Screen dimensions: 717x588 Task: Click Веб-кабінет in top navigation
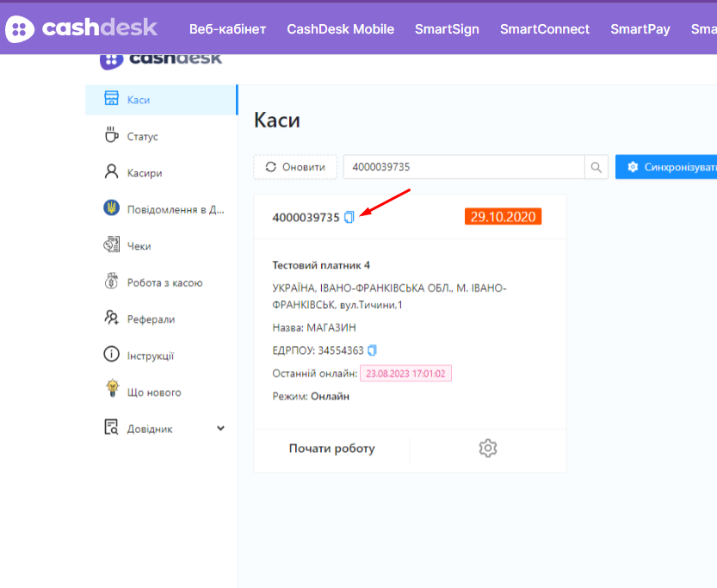coord(227,29)
